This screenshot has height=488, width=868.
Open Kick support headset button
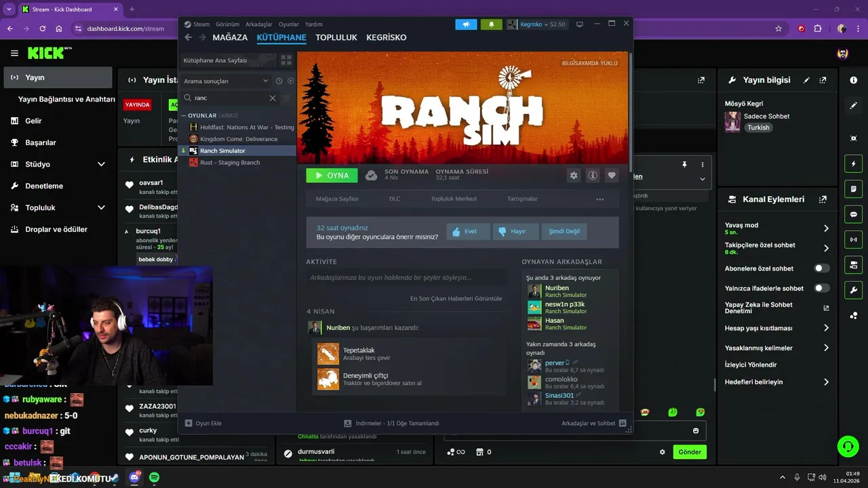848,447
